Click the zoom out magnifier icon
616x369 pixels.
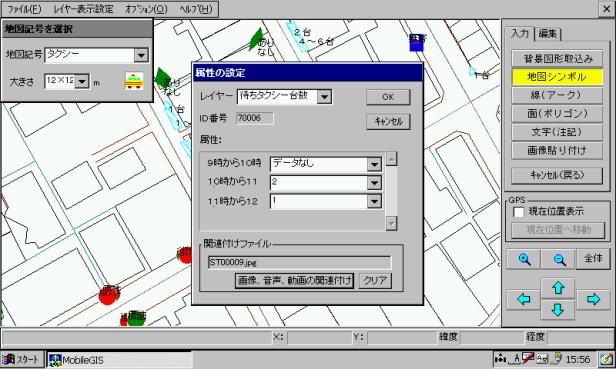[559, 259]
